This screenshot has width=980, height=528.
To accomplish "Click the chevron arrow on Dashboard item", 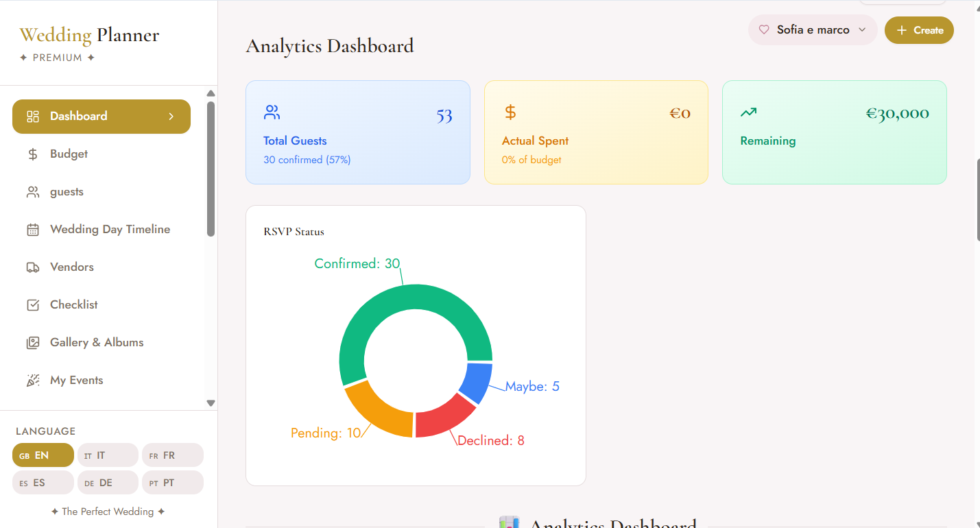I will [x=171, y=117].
